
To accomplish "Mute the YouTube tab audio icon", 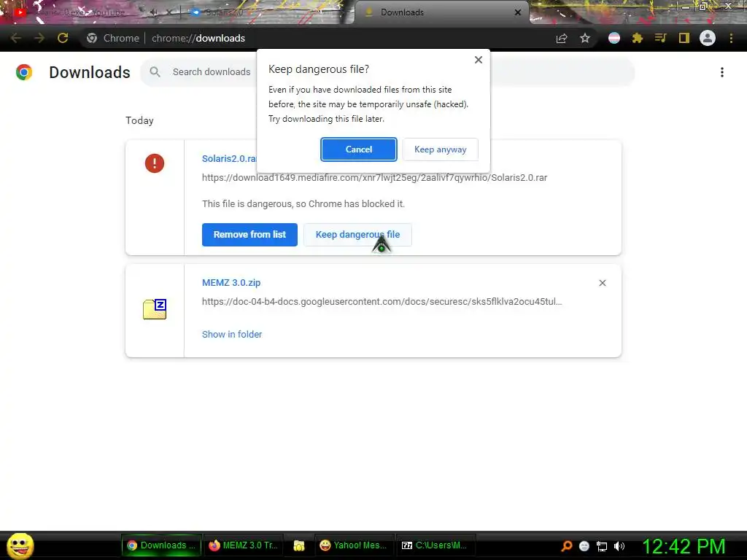I will click(x=153, y=12).
